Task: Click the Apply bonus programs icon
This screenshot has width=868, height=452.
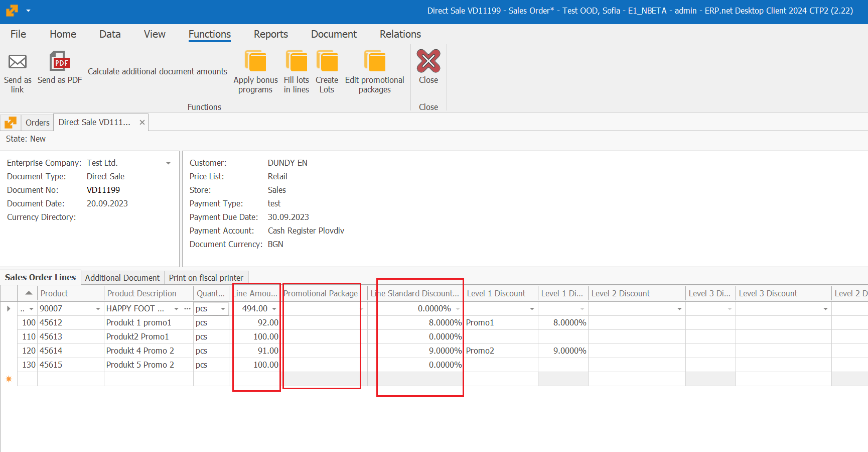Action: [255, 61]
